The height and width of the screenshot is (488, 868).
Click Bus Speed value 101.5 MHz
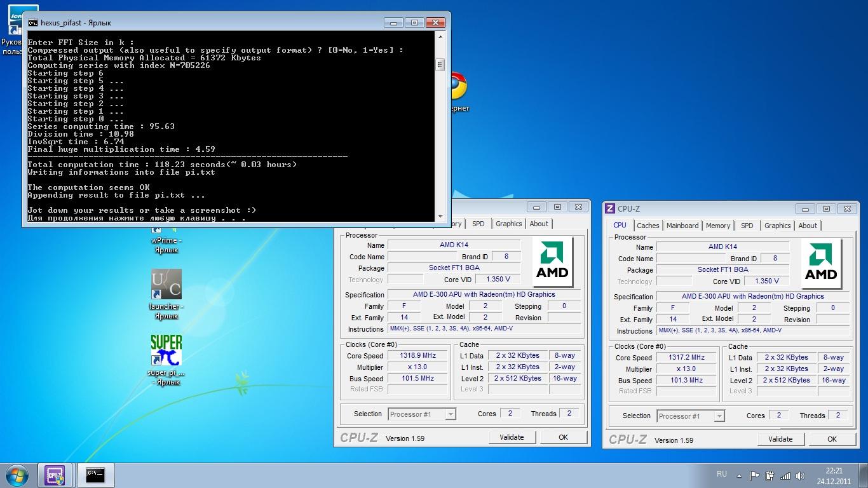tap(418, 378)
